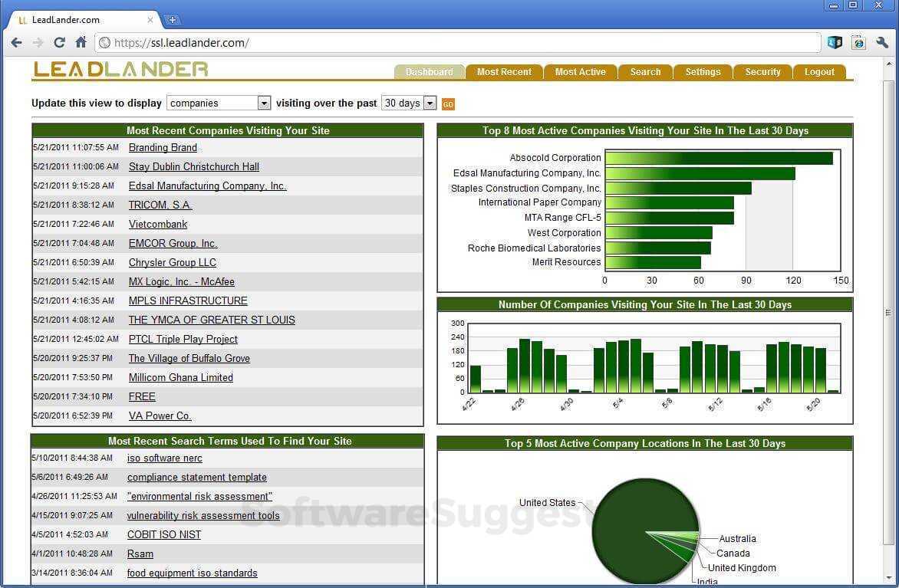
Task: Open the Vietcombank link
Action: (x=158, y=224)
